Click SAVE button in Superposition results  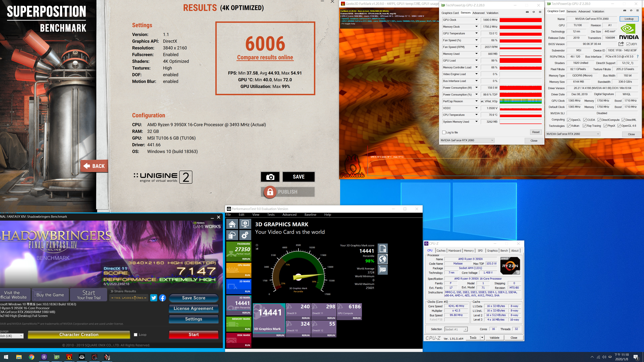point(299,177)
